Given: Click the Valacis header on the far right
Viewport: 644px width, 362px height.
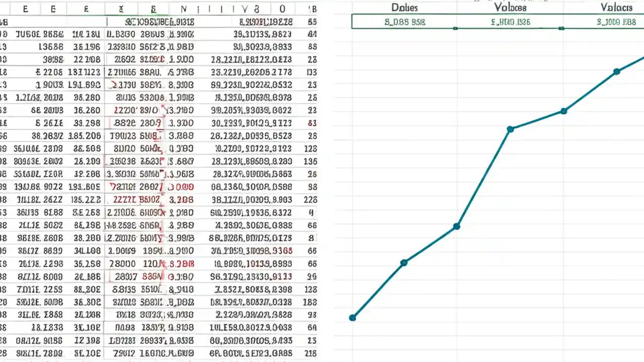Looking at the screenshot, I should point(617,8).
